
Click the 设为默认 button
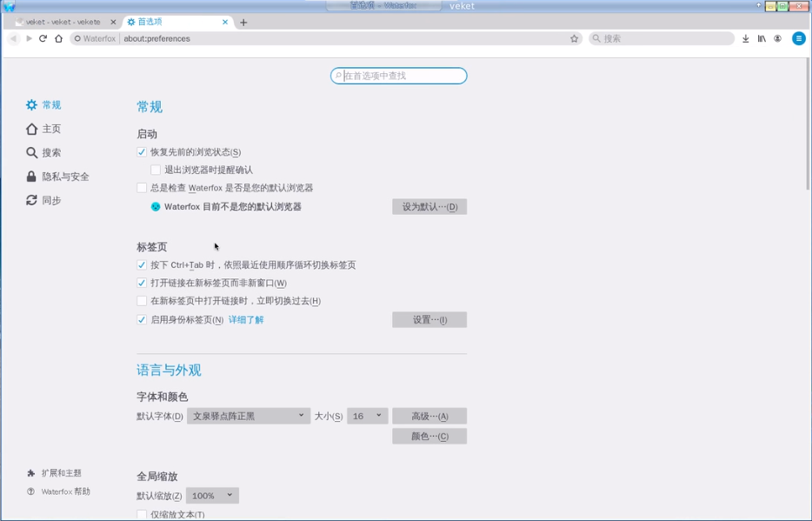tap(429, 207)
